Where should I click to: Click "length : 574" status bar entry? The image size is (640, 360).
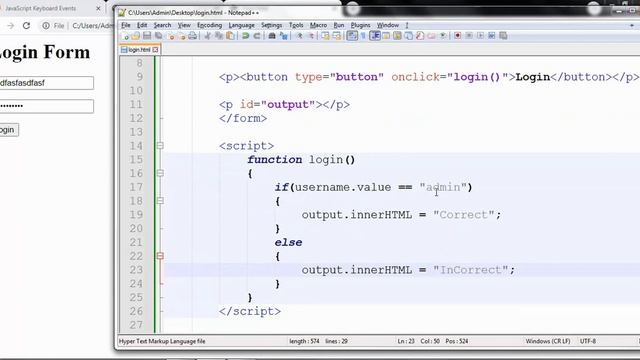304,341
